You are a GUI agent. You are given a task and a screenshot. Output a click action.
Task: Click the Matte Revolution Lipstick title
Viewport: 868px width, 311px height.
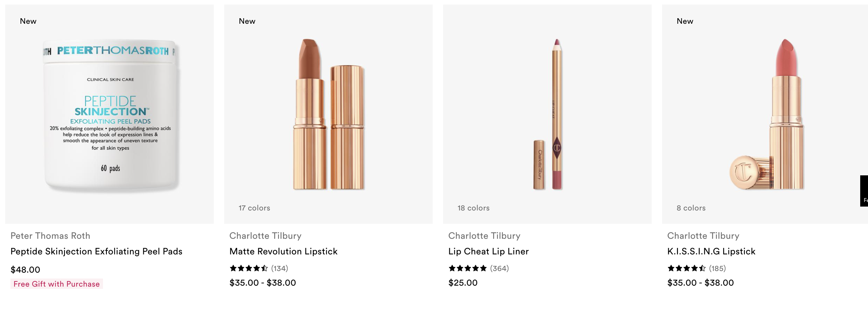click(283, 251)
